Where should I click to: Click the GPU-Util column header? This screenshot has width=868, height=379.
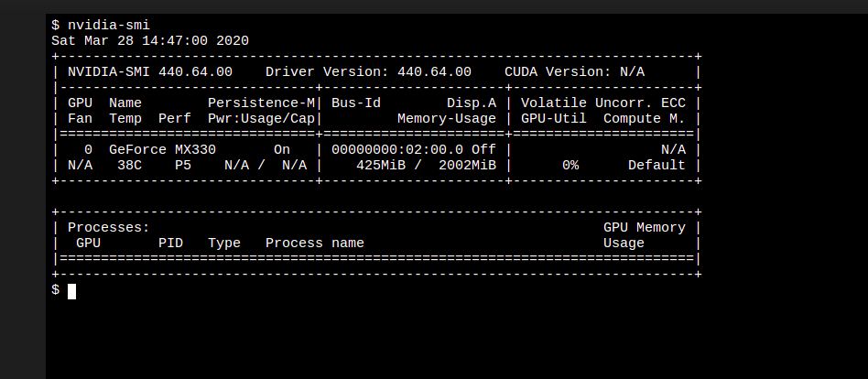pos(554,118)
